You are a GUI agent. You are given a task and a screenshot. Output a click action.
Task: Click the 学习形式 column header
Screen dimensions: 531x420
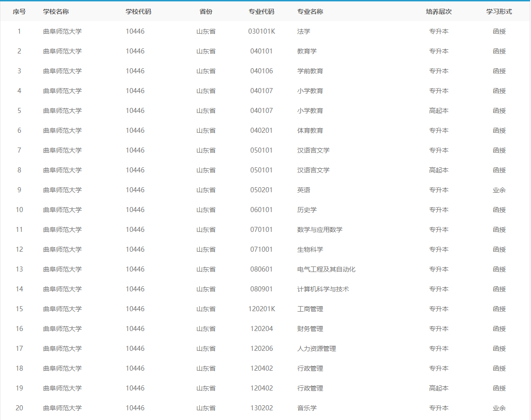coord(499,12)
